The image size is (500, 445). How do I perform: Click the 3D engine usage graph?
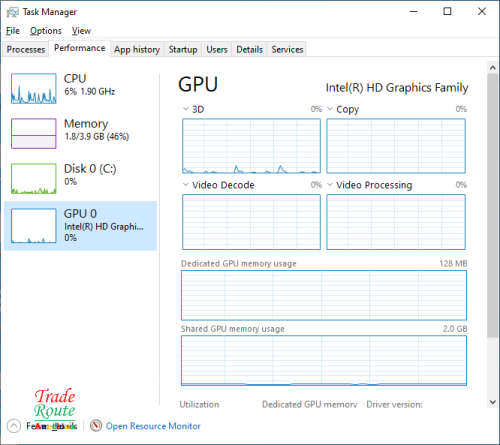pos(251,146)
